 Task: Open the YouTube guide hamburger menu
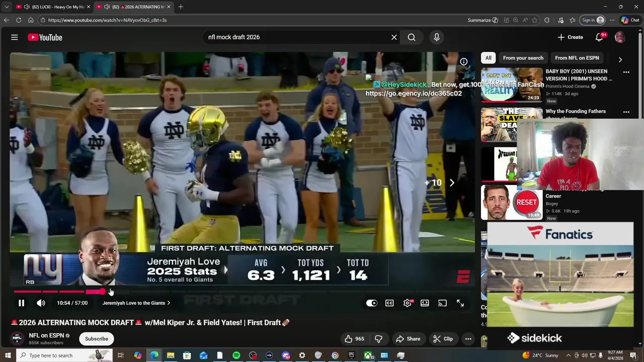click(15, 37)
